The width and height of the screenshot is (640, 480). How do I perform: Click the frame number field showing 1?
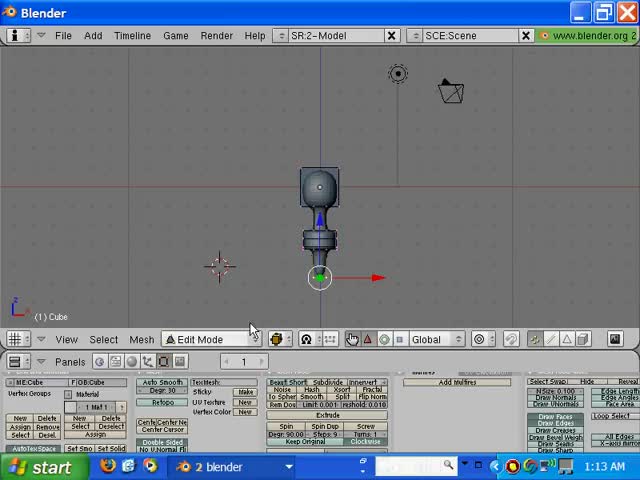click(x=243, y=362)
